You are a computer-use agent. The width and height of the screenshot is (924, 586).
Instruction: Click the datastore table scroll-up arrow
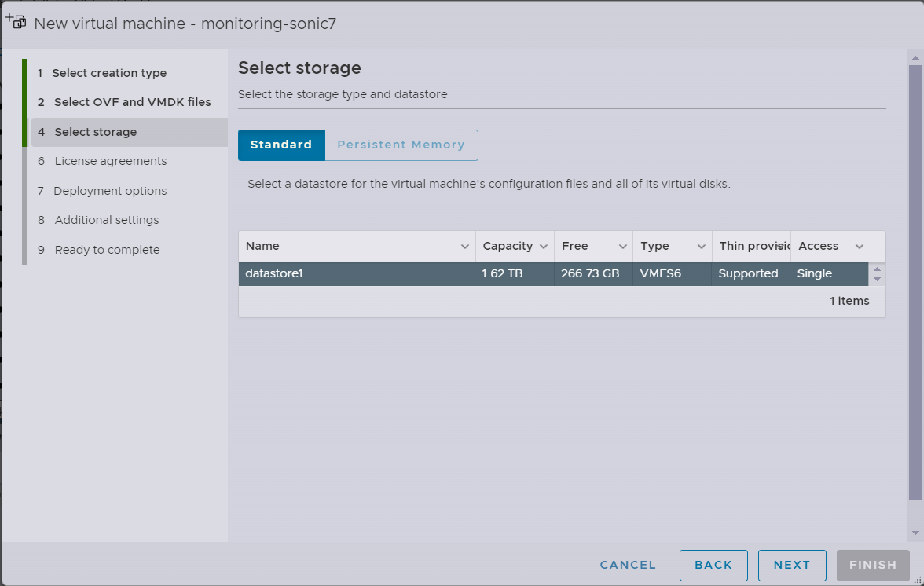(877, 269)
